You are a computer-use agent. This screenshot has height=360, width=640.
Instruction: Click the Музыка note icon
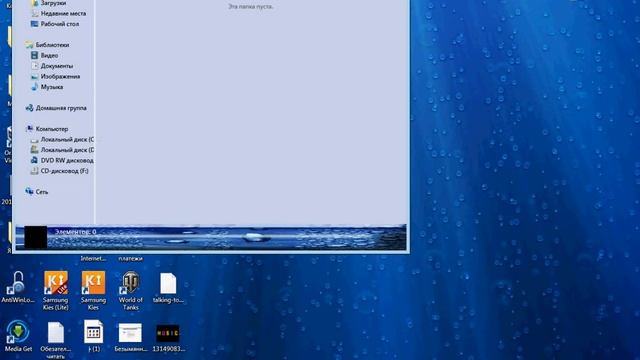35,87
